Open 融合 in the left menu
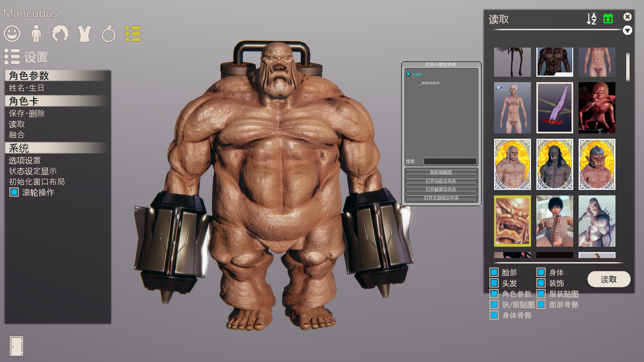 [x=17, y=135]
